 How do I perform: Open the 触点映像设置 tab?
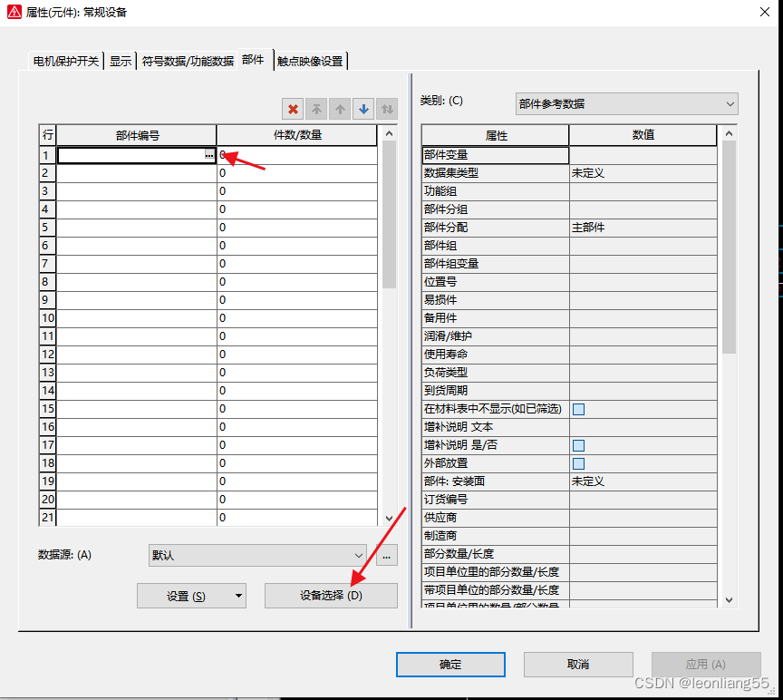tap(311, 62)
